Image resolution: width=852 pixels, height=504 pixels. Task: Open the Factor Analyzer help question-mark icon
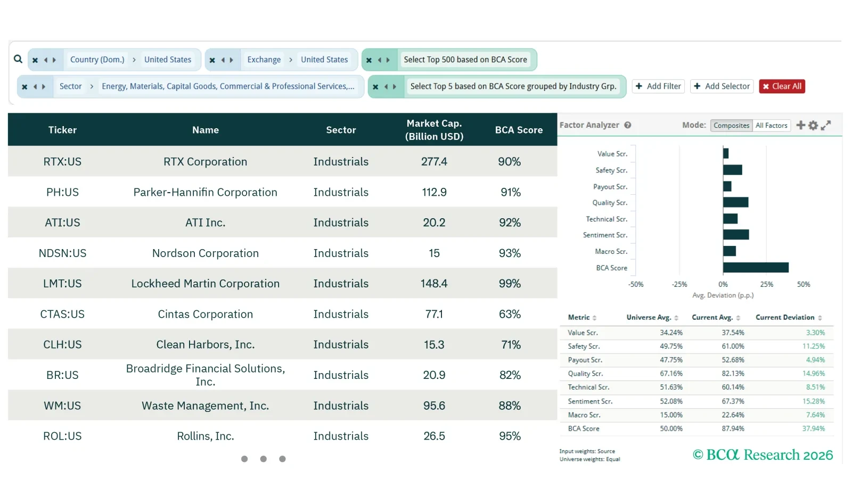tap(628, 125)
